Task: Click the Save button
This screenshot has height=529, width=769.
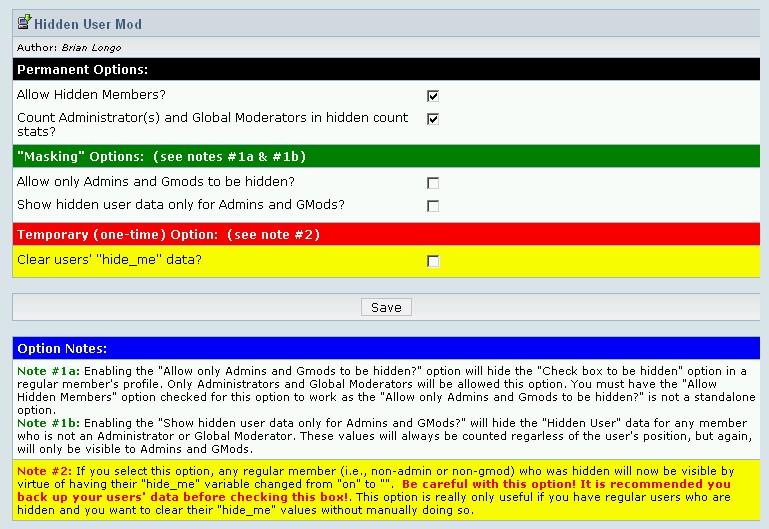Action: pos(386,307)
